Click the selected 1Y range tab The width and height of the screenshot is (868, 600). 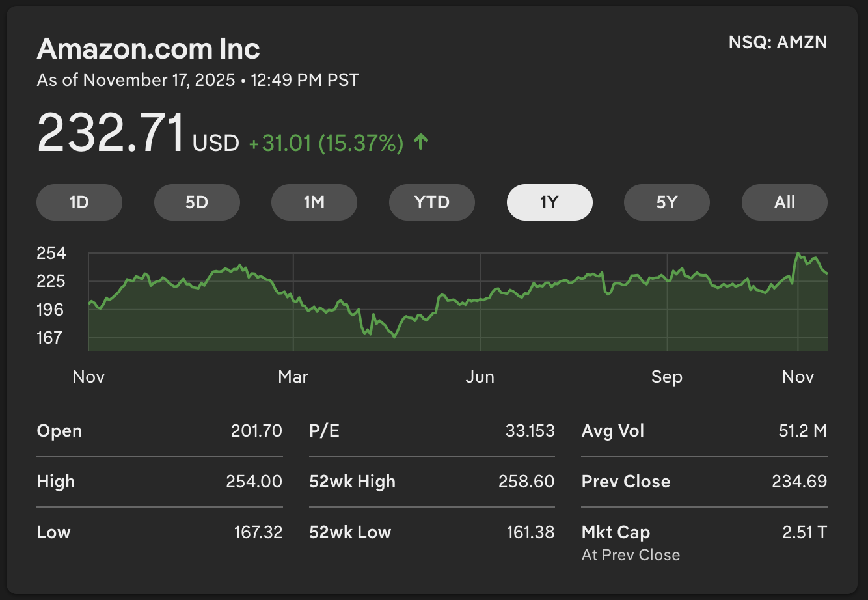(x=549, y=202)
